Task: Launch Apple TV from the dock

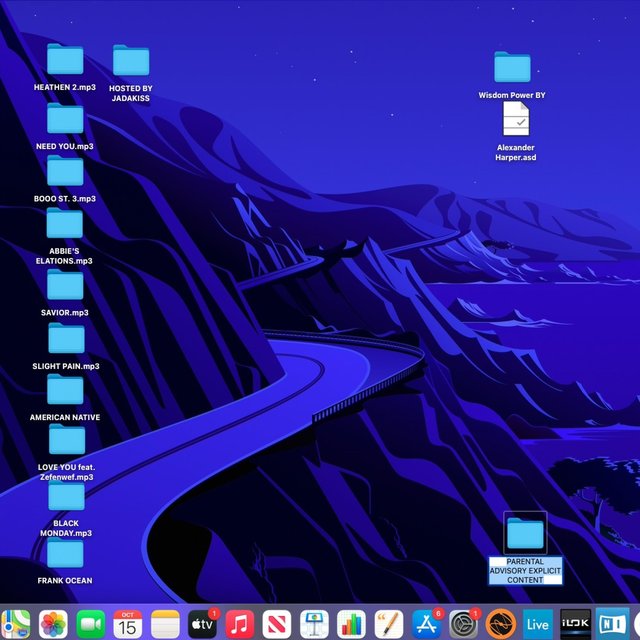Action: click(202, 624)
